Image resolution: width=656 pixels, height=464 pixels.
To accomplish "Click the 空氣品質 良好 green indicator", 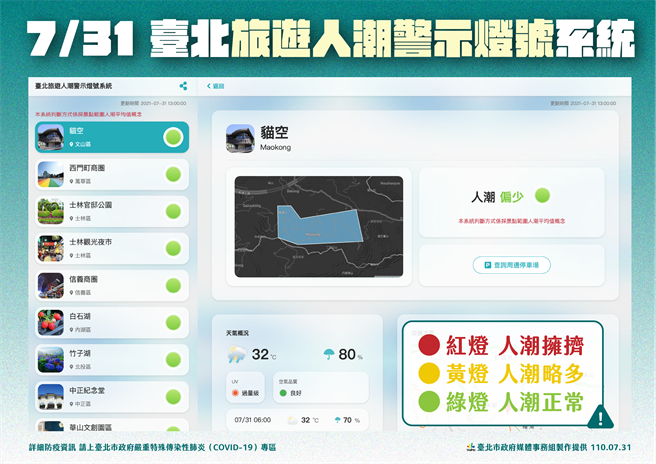I will [x=283, y=393].
